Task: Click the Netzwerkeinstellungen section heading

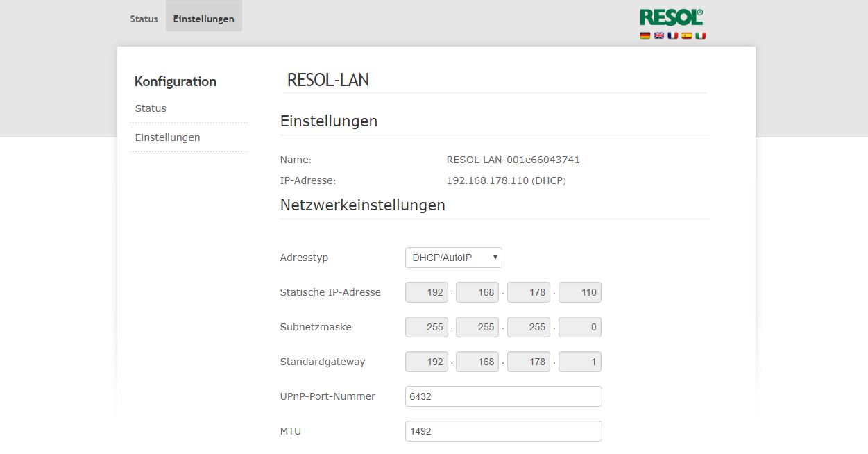Action: coord(363,205)
